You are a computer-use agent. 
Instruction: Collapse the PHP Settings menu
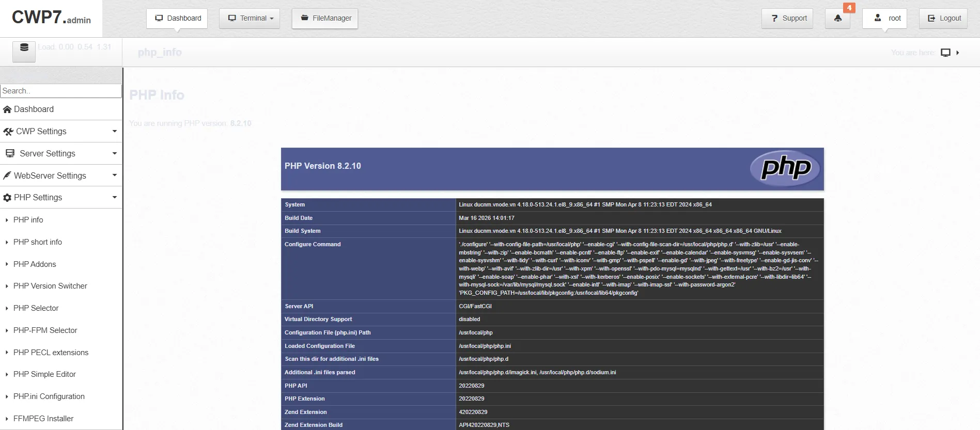[x=61, y=198]
